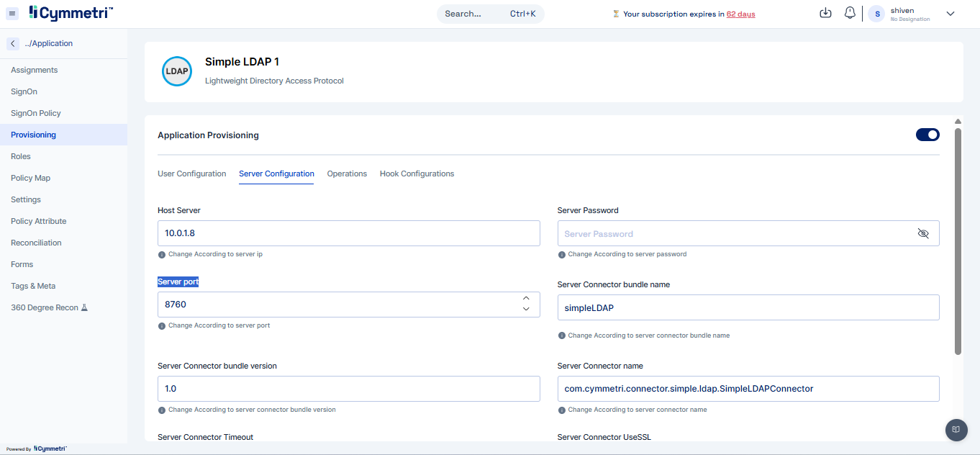The height and width of the screenshot is (455, 980).
Task: Select Provisioning in the sidebar
Action: (63, 135)
